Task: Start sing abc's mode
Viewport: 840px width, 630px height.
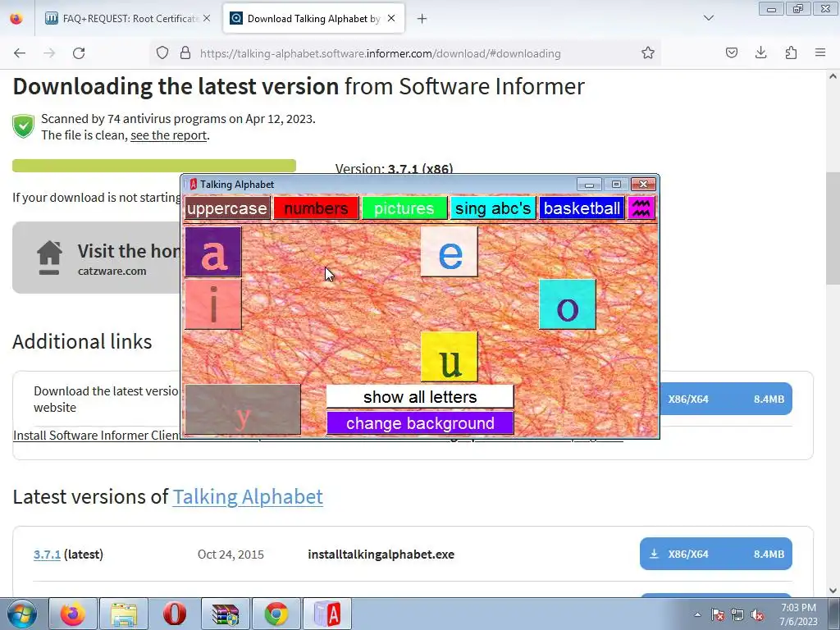Action: tap(493, 208)
